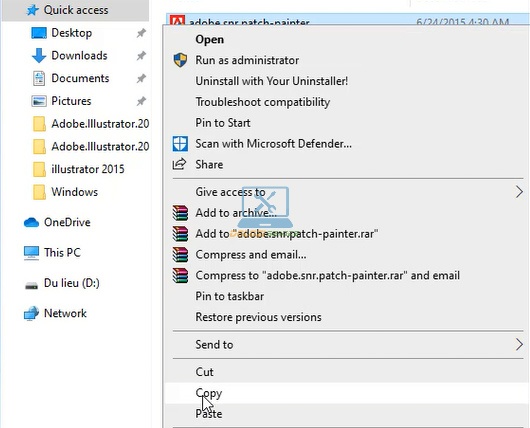Click the Share icon in context menu
This screenshot has height=428, width=530.
point(179,164)
